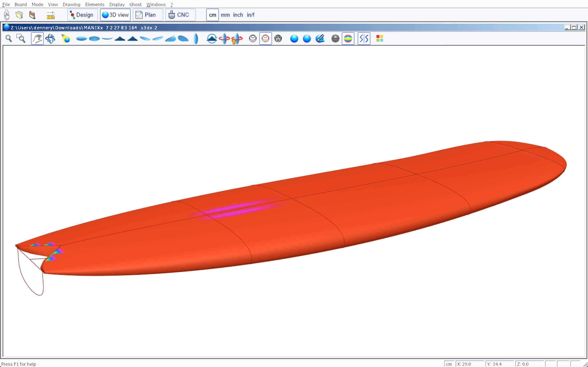Open the Display menu
The width and height of the screenshot is (588, 367).
coord(117,5)
